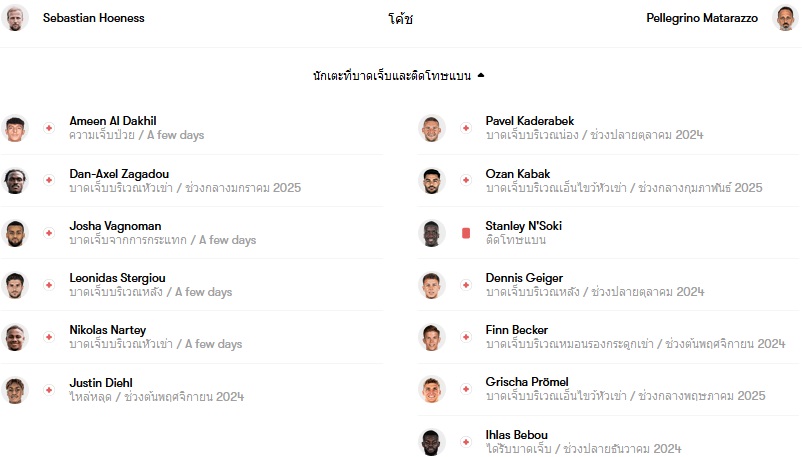Click injury icon next to Grischa Prömel

tap(465, 389)
